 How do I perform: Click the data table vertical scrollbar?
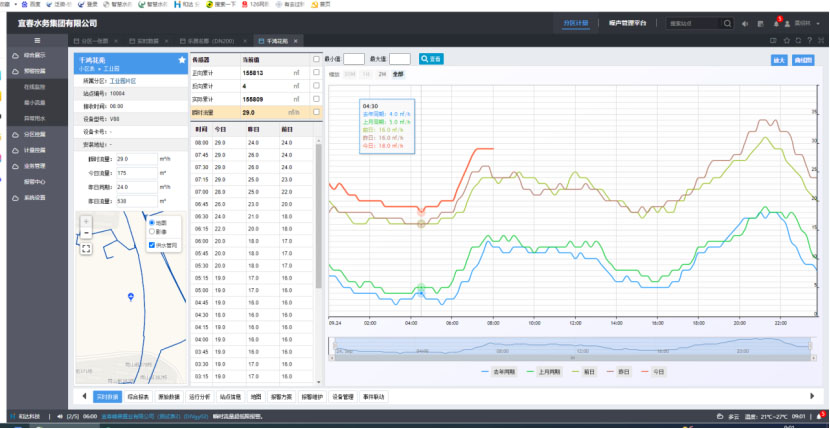point(318,216)
